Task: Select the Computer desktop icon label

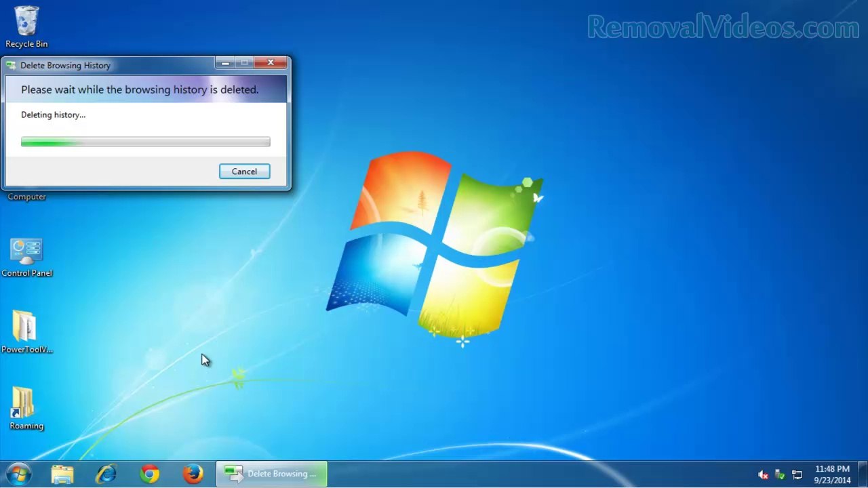Action: [27, 197]
